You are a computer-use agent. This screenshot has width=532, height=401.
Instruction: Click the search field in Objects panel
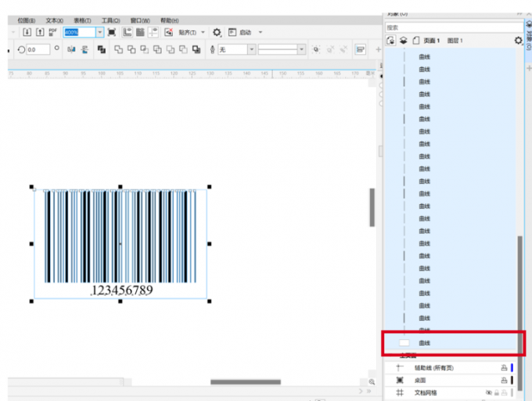[x=450, y=27]
